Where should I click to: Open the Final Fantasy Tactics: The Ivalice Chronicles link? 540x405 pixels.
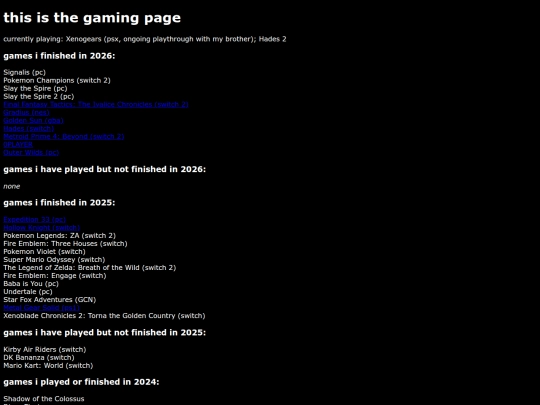coord(96,104)
